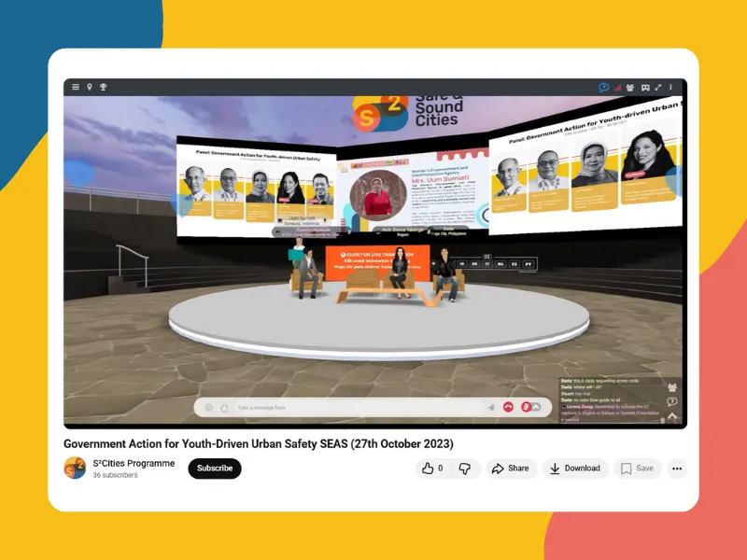
Task: Click the Share button
Action: [511, 469]
